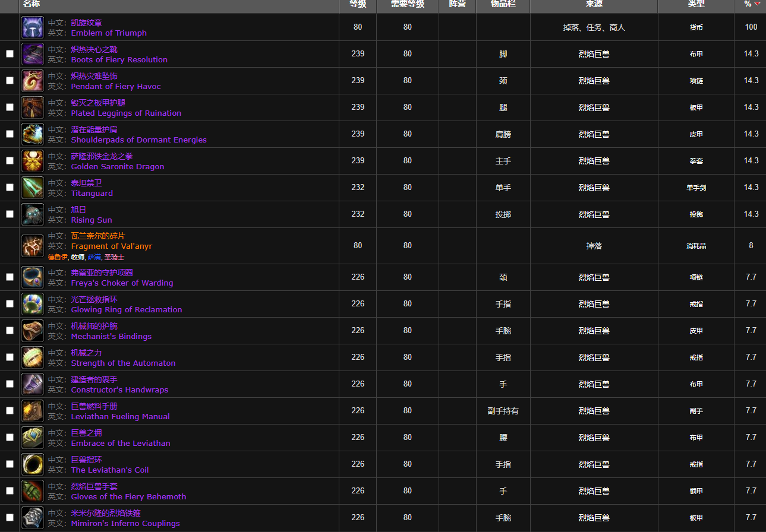Image resolution: width=766 pixels, height=532 pixels.
Task: Click the Strength of the Automaton icon
Action: [x=33, y=357]
